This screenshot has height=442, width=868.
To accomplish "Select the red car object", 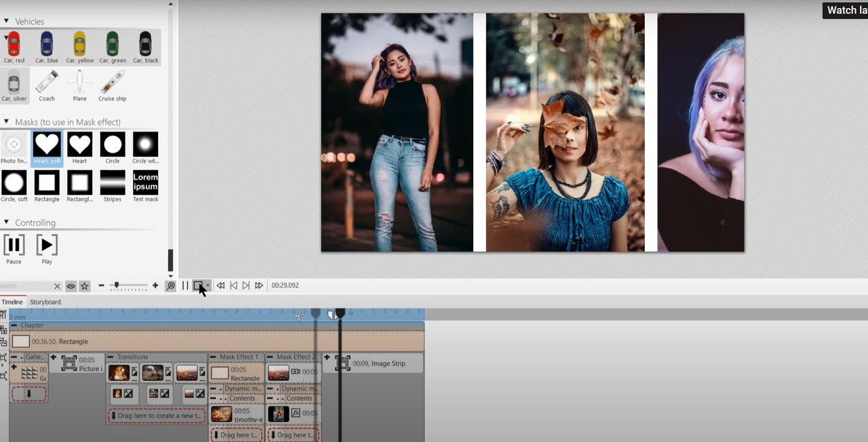I will (14, 47).
